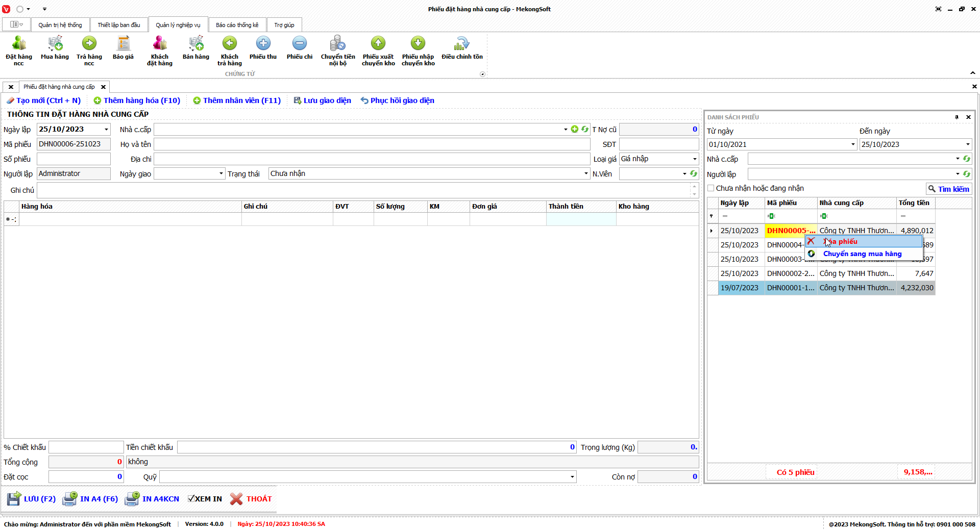Expand the Từ ngày date dropdown

click(852, 144)
